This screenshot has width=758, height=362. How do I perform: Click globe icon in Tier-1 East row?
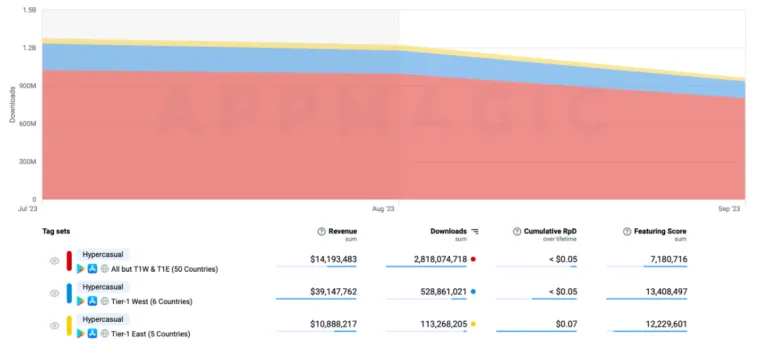coord(104,333)
